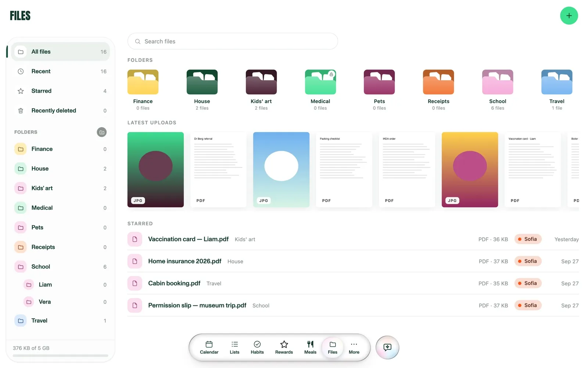The height and width of the screenshot is (368, 588).
Task: Open the House folder tile
Action: pos(202,90)
